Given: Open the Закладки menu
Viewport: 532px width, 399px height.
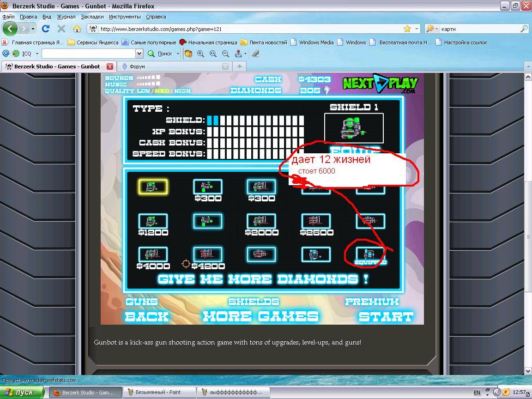Looking at the screenshot, I should tap(92, 17).
